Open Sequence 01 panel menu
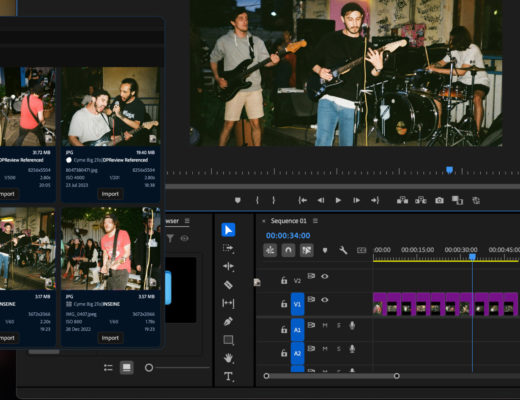 pos(315,221)
